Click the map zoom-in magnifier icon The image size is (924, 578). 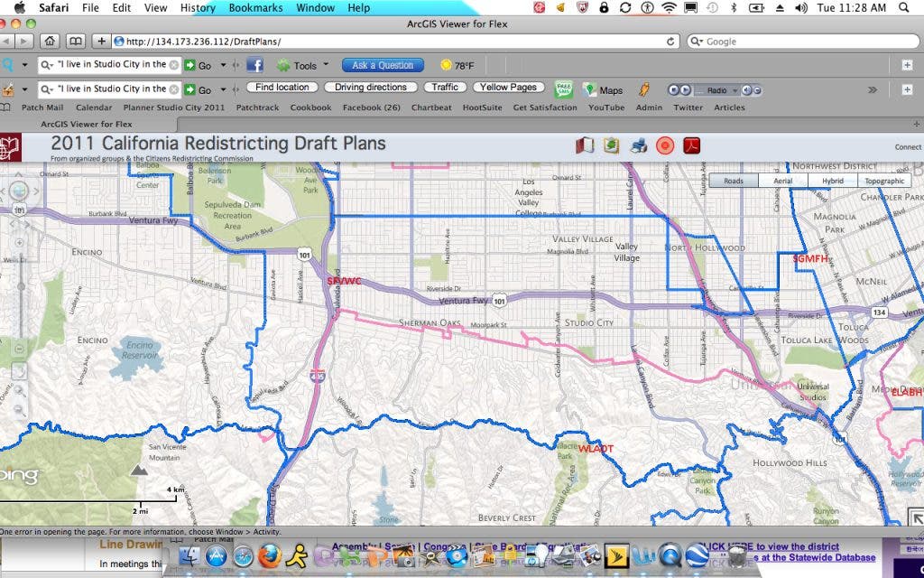click(x=19, y=390)
